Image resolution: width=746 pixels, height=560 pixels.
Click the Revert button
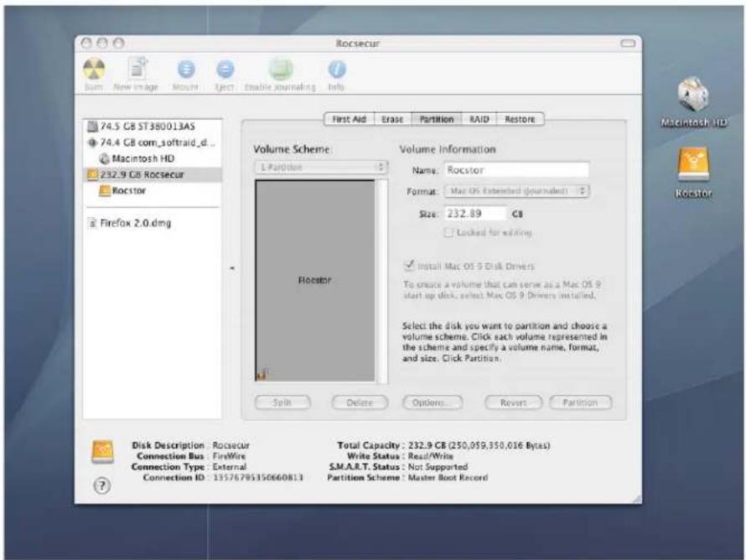[513, 402]
